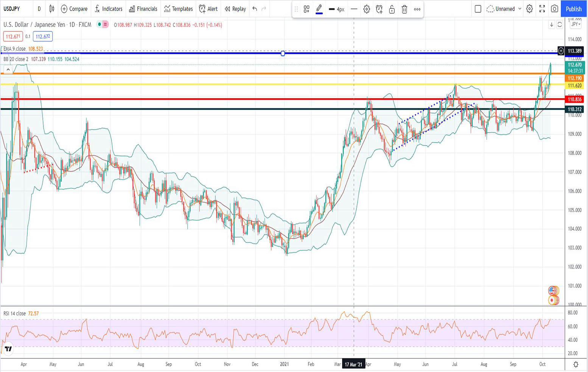The width and height of the screenshot is (588, 372).
Task: Open the JPY currency dropdown on the price scale
Action: pyautogui.click(x=576, y=25)
